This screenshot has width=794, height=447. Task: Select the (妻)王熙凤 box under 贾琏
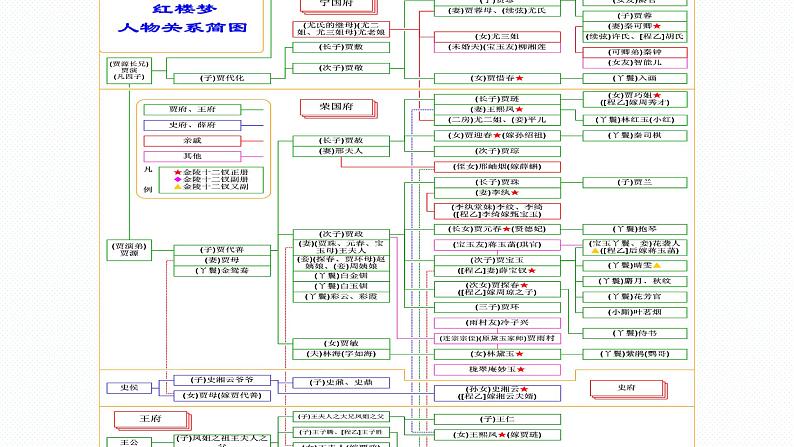(497, 110)
